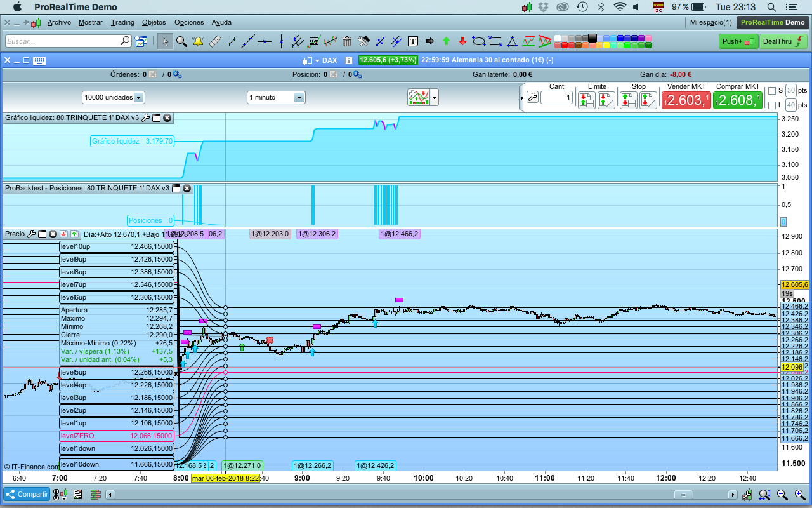Image resolution: width=812 pixels, height=508 pixels.
Task: Click the 1@12.426,2 order label
Action: point(376,465)
